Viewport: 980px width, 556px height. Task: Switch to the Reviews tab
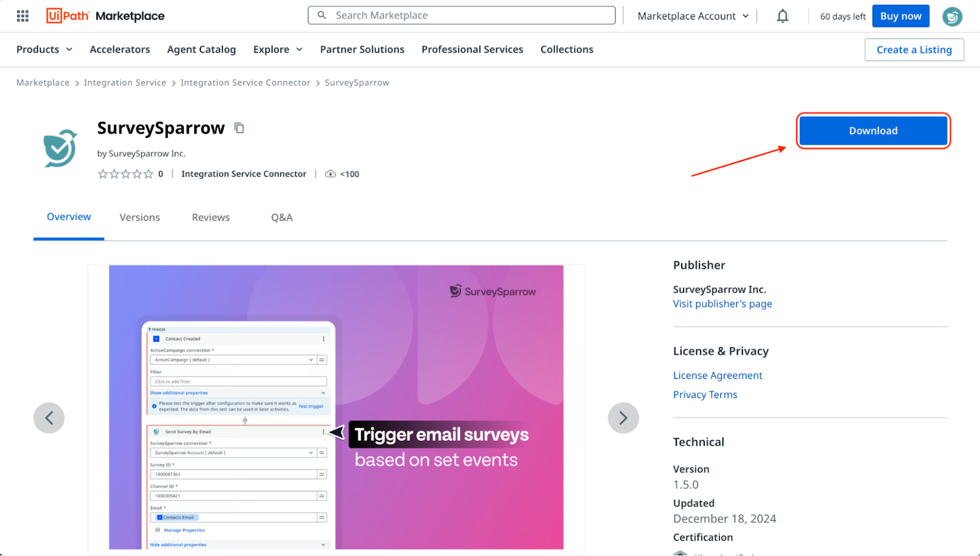211,217
